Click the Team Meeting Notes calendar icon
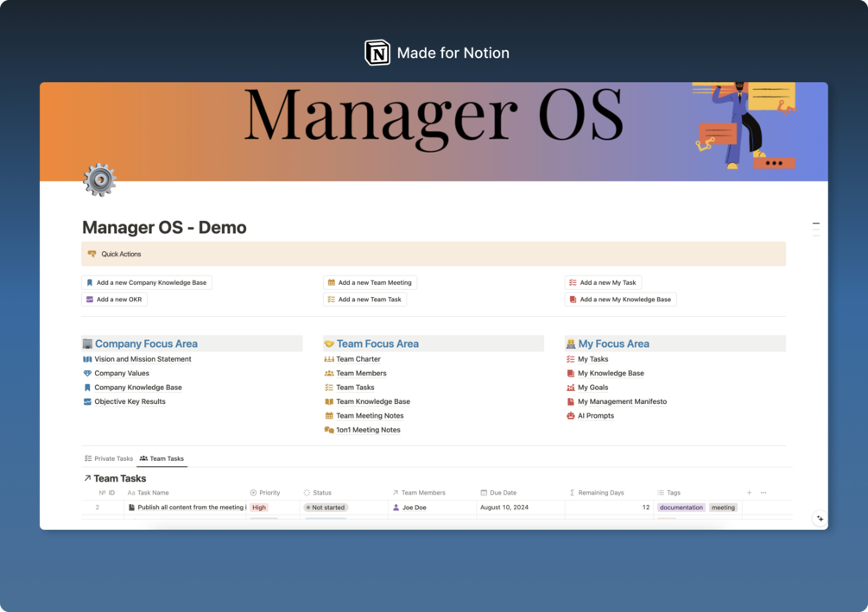Image resolution: width=868 pixels, height=612 pixels. click(329, 415)
